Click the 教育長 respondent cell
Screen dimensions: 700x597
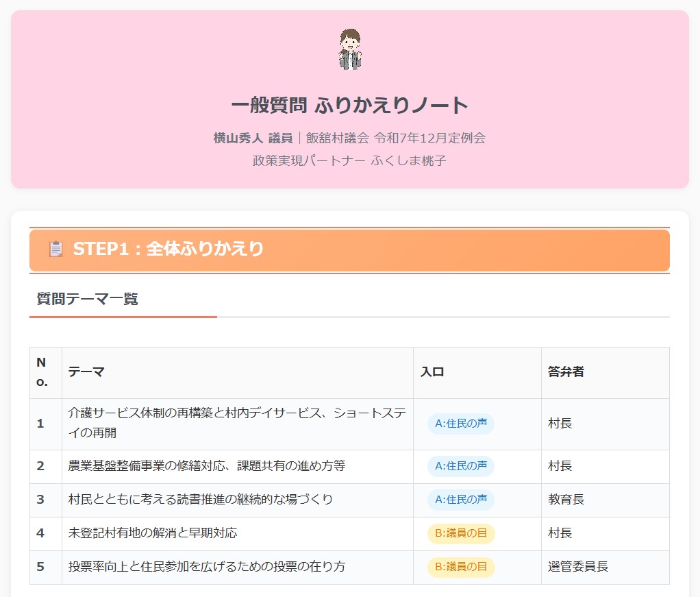coord(566,500)
